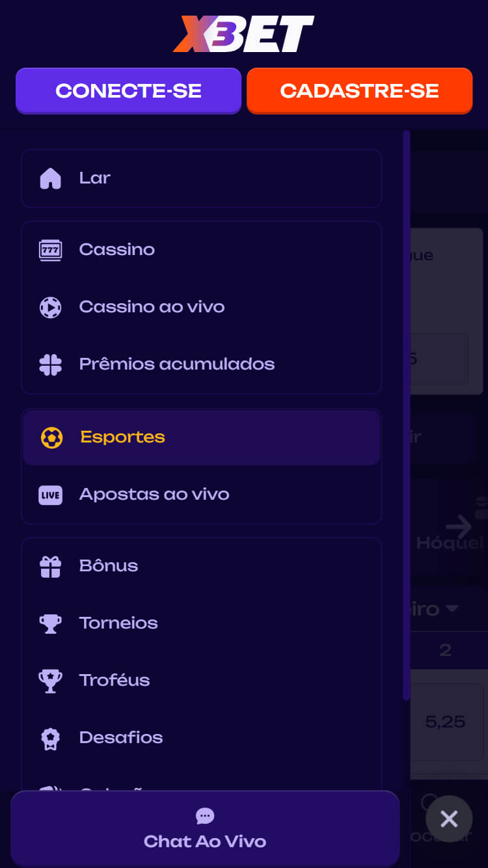Click the Cassino ao vivo chip icon
This screenshot has height=868, width=488.
50,307
